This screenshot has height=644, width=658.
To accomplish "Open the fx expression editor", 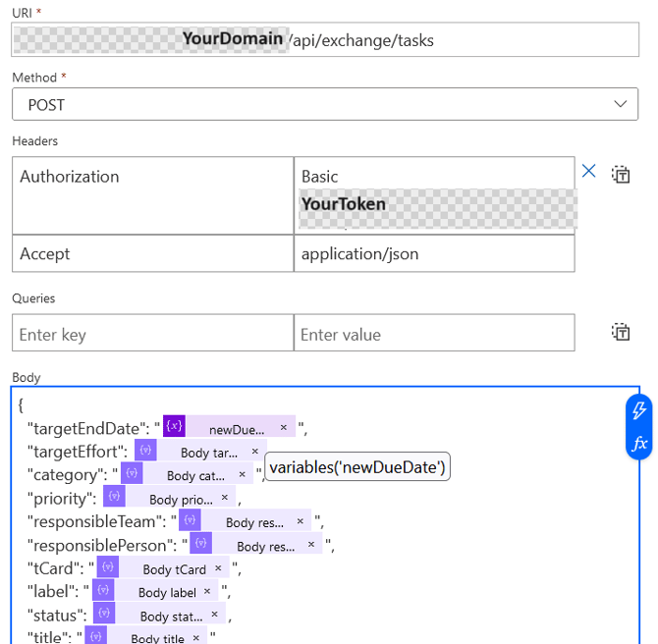I will 639,444.
